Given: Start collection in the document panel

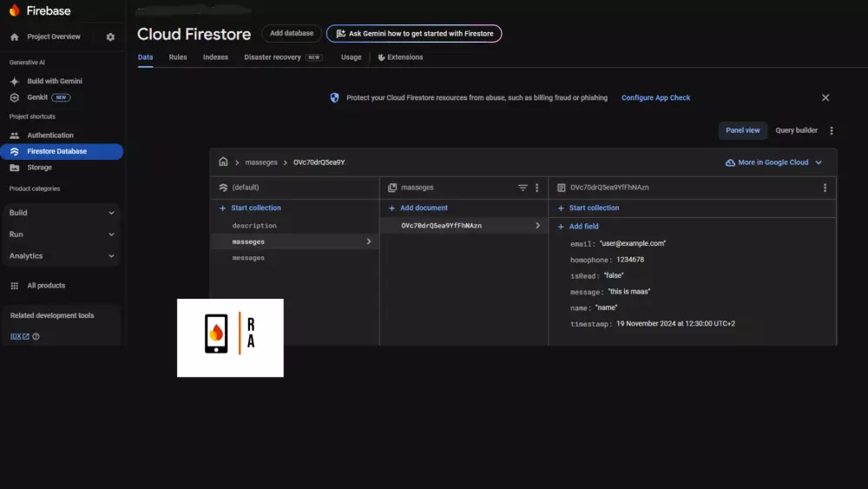Looking at the screenshot, I should (589, 208).
